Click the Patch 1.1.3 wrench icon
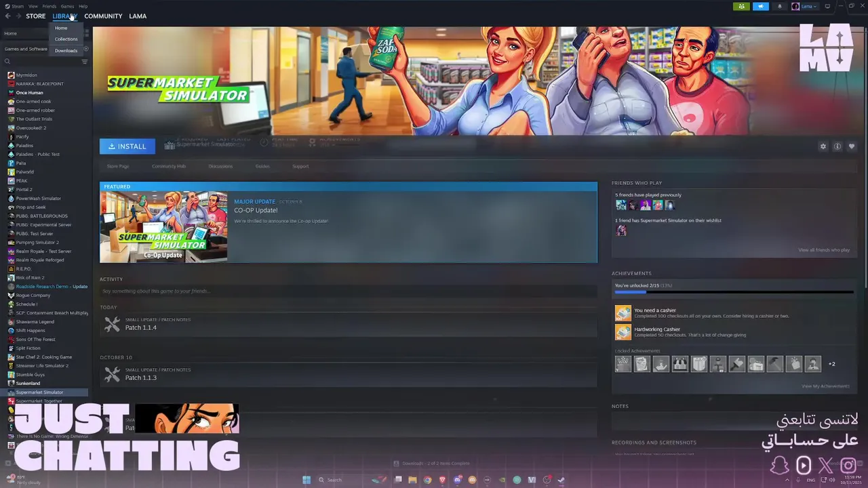Image resolution: width=868 pixels, height=488 pixels. (x=112, y=375)
